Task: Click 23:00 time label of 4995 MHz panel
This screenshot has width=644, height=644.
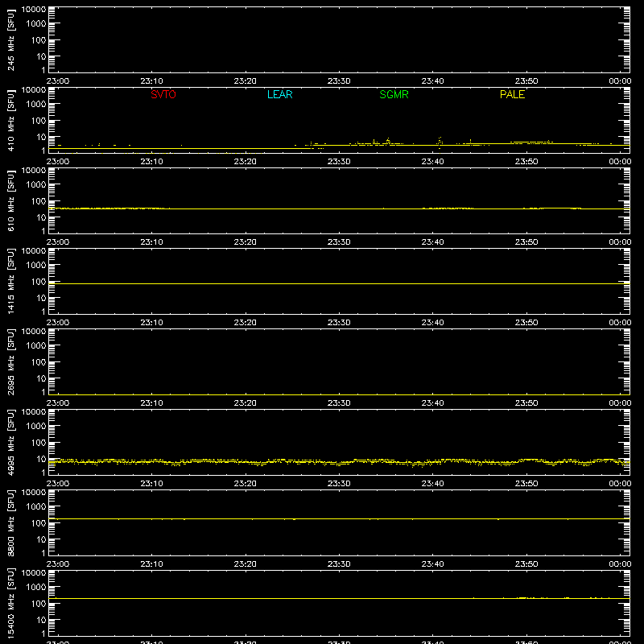Action: pyautogui.click(x=58, y=484)
